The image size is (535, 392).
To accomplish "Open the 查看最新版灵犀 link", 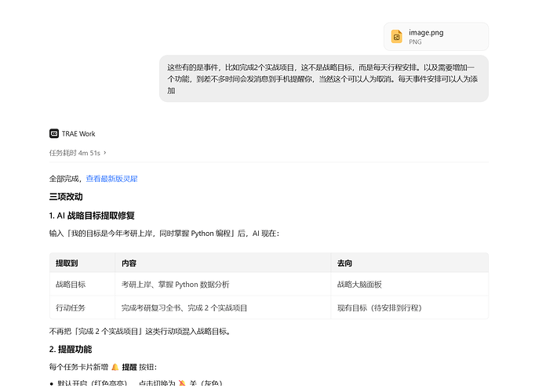I will (111, 179).
